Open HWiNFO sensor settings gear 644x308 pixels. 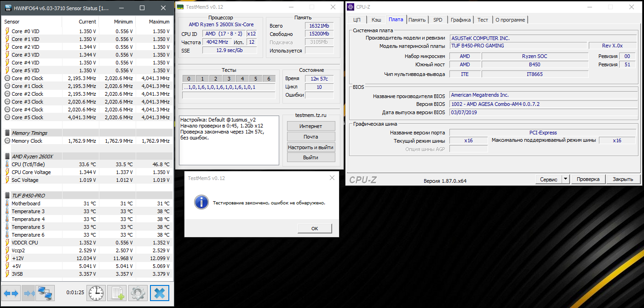click(x=138, y=293)
